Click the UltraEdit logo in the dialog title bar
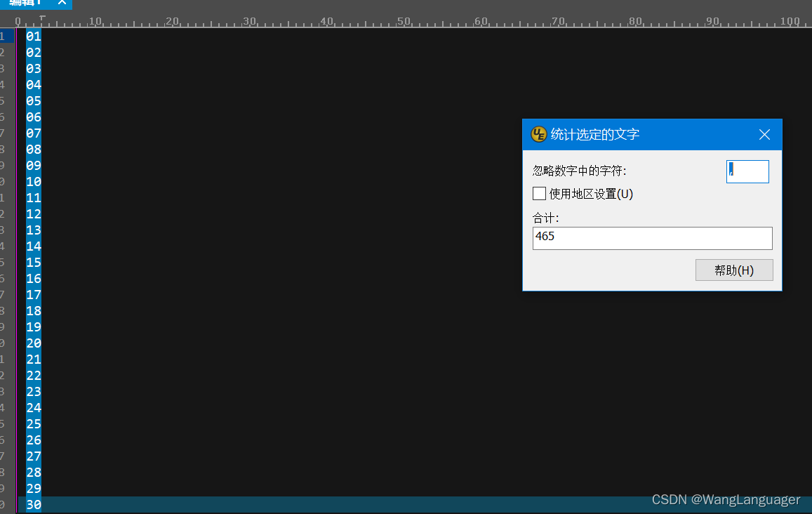 point(539,134)
